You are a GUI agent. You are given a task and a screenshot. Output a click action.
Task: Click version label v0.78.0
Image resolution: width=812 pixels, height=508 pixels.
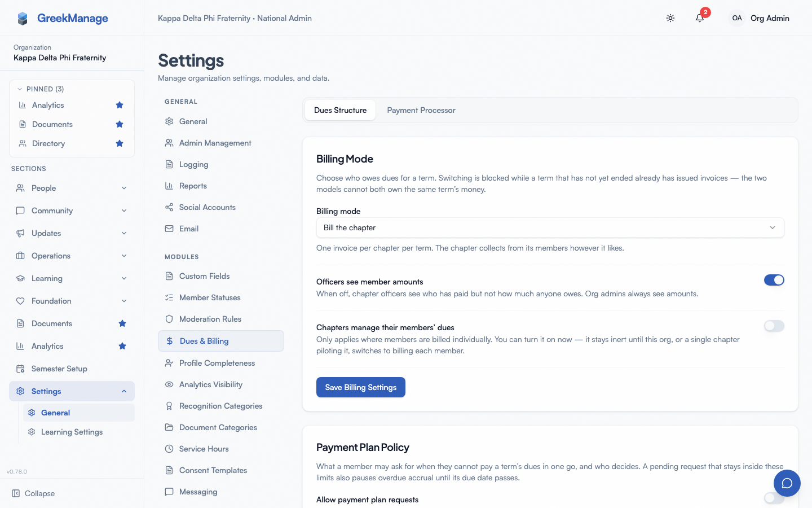point(17,471)
